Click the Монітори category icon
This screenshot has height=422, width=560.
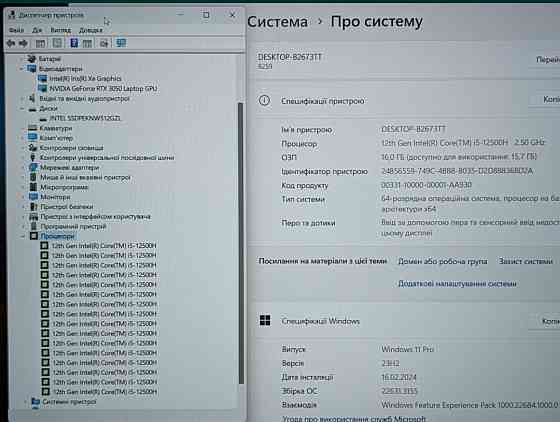(x=33, y=197)
